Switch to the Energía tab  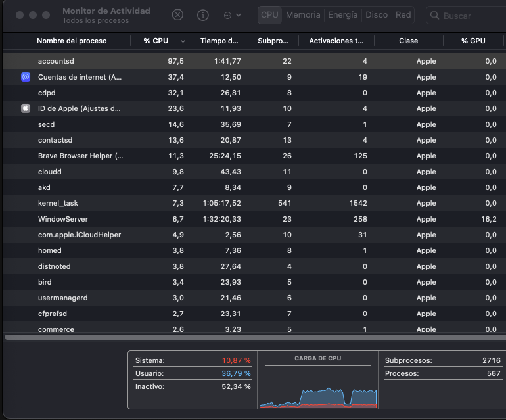(x=343, y=15)
